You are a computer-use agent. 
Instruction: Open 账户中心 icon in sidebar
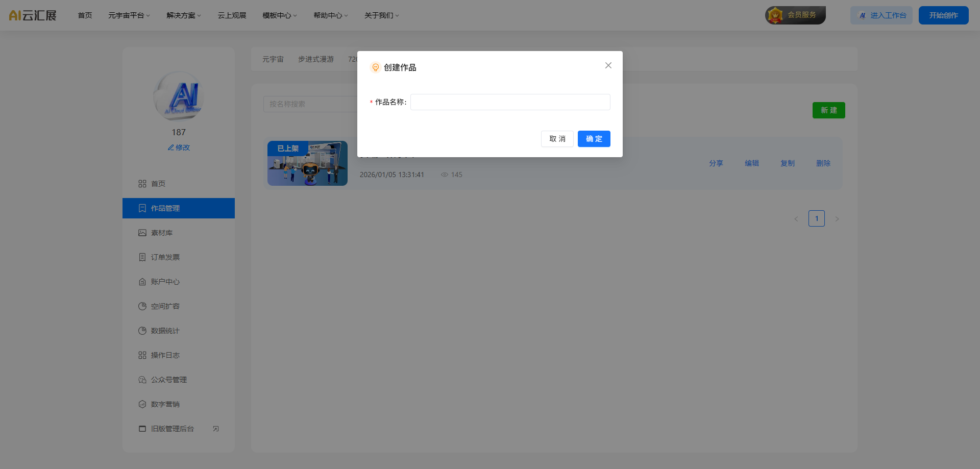tap(142, 282)
